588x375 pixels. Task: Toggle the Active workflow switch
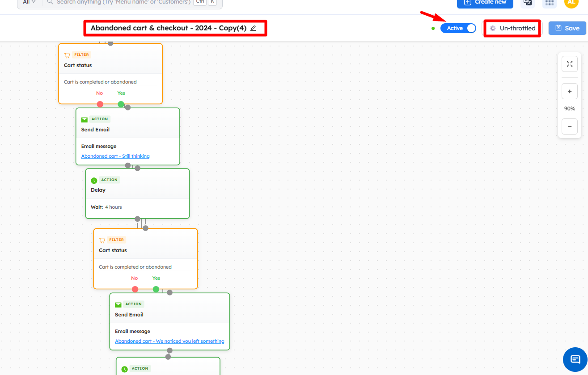(458, 28)
